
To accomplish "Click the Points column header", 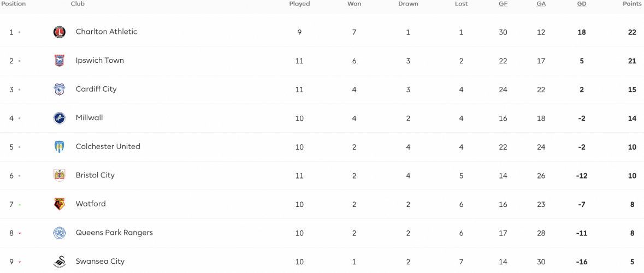I will pos(632,4).
